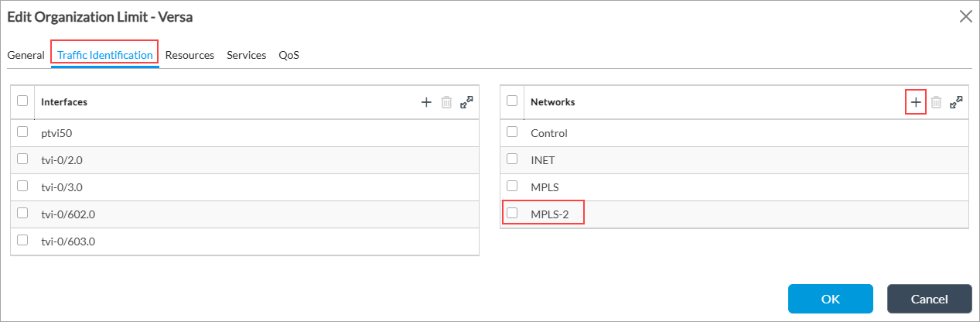Image resolution: width=980 pixels, height=322 pixels.
Task: Check the MPLS-2 network checkbox
Action: 511,213
